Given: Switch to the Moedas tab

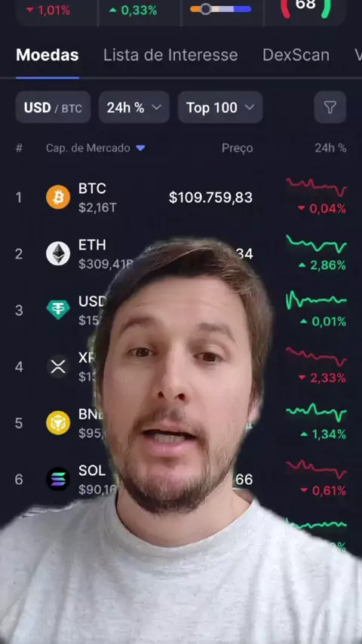Looking at the screenshot, I should click(48, 55).
